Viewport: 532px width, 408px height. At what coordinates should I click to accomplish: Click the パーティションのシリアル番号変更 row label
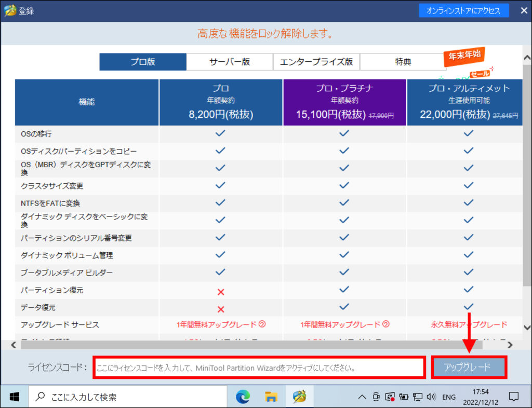pyautogui.click(x=76, y=238)
